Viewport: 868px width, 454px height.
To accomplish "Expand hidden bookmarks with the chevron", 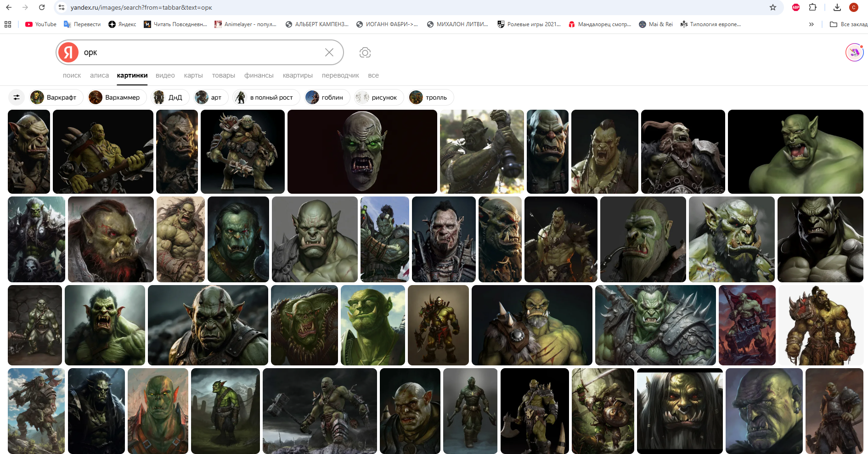I will pos(812,24).
